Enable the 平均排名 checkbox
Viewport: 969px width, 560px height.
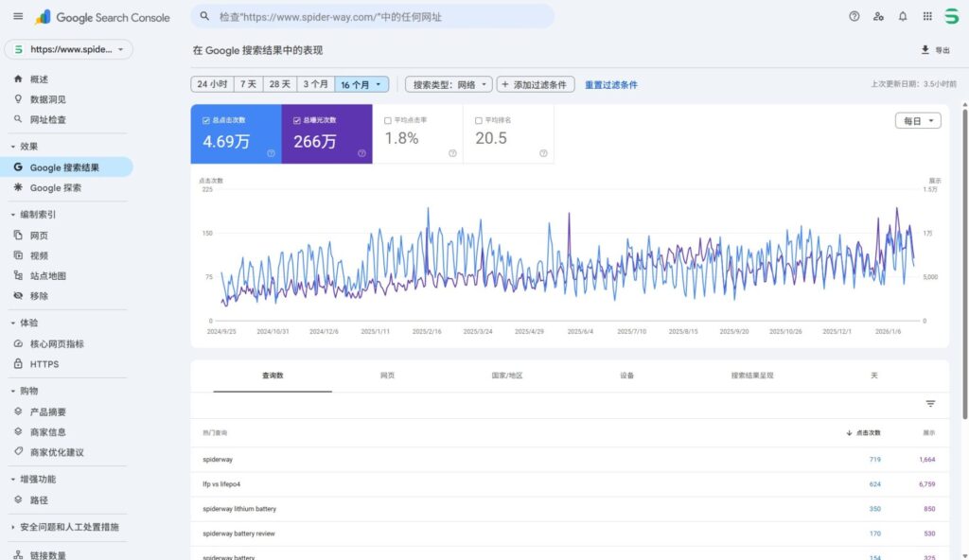(479, 120)
